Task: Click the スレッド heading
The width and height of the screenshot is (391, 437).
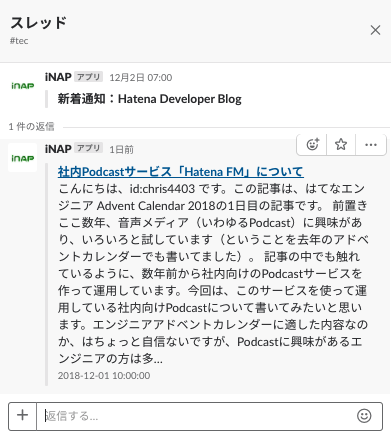Action: (38, 23)
